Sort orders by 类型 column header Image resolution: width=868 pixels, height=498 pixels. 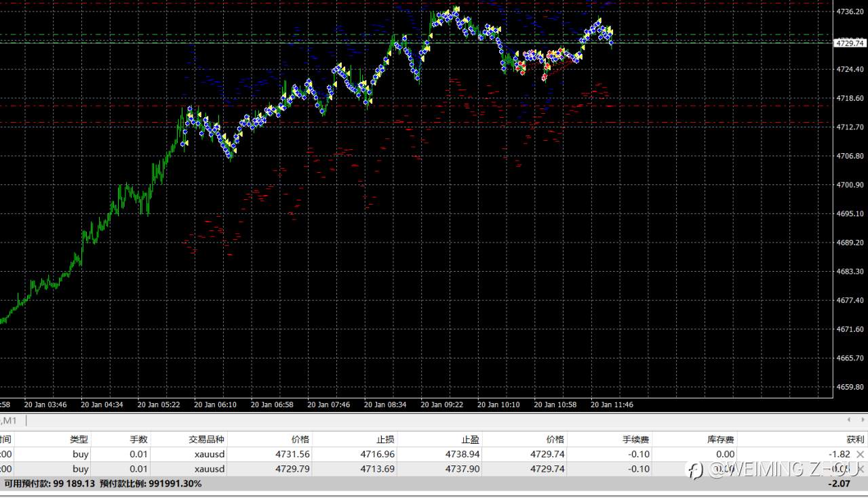point(79,439)
